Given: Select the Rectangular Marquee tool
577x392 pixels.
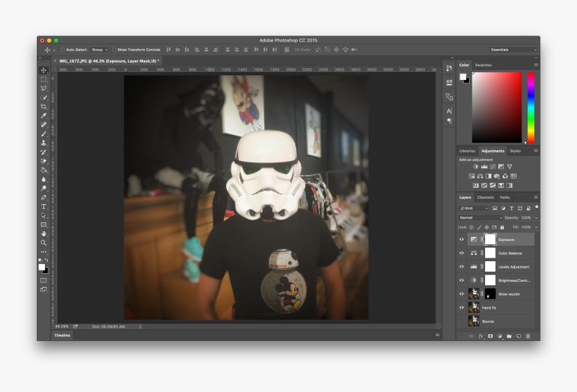Looking at the screenshot, I should 44,79.
